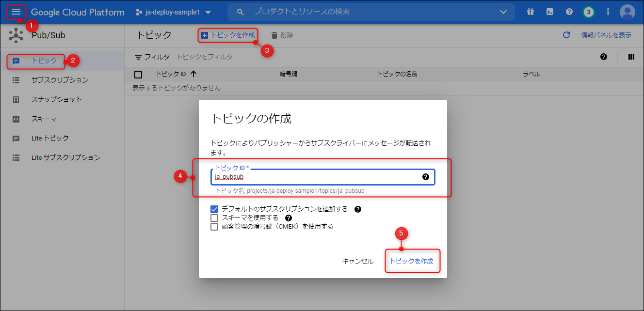Open notifications badge showing 3
Image resolution: width=644 pixels, height=311 pixels.
pyautogui.click(x=588, y=12)
